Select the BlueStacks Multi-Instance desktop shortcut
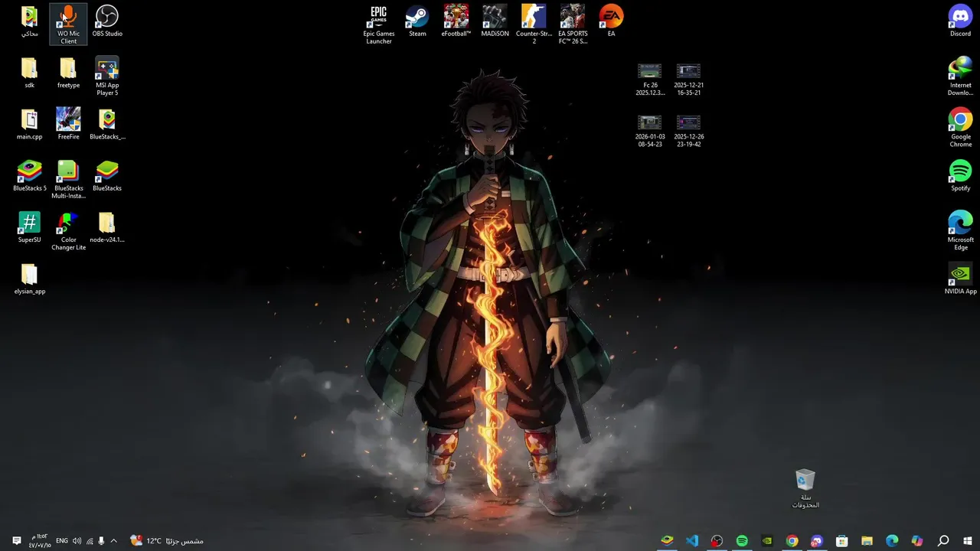 tap(68, 179)
